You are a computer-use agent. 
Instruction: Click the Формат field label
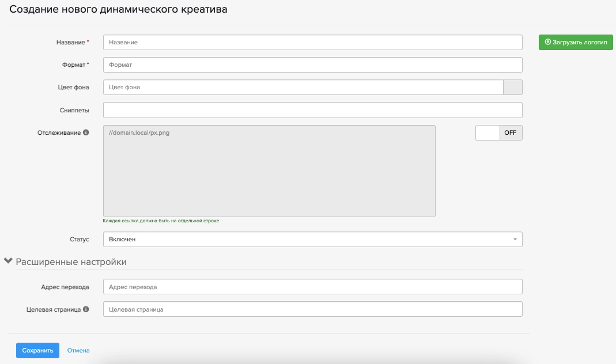coord(73,65)
